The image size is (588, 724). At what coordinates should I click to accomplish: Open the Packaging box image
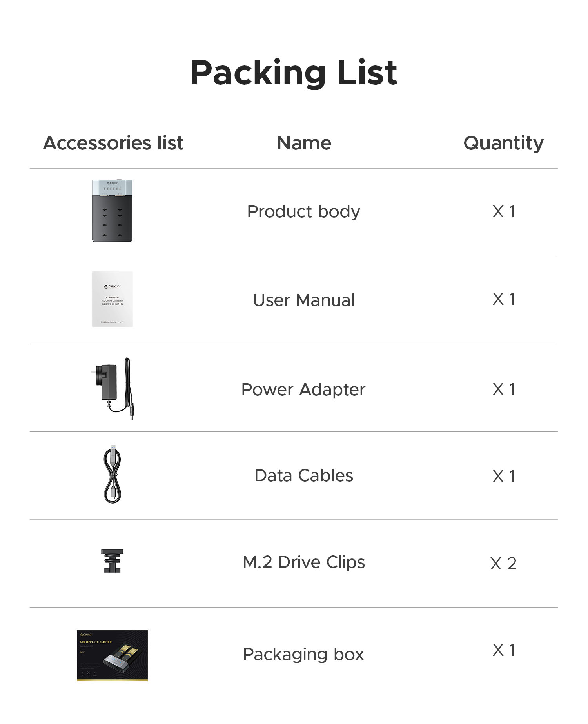(112, 655)
